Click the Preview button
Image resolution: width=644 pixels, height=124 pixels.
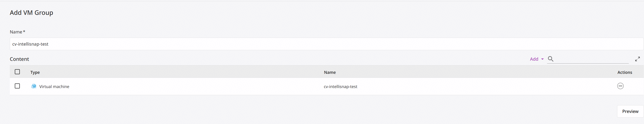(x=630, y=111)
